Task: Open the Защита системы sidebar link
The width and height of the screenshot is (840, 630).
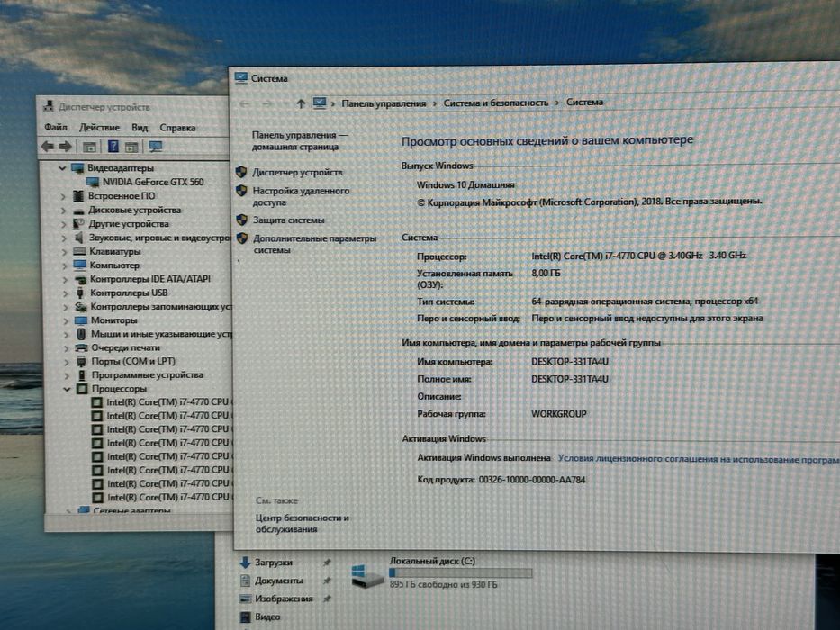Action: point(289,220)
